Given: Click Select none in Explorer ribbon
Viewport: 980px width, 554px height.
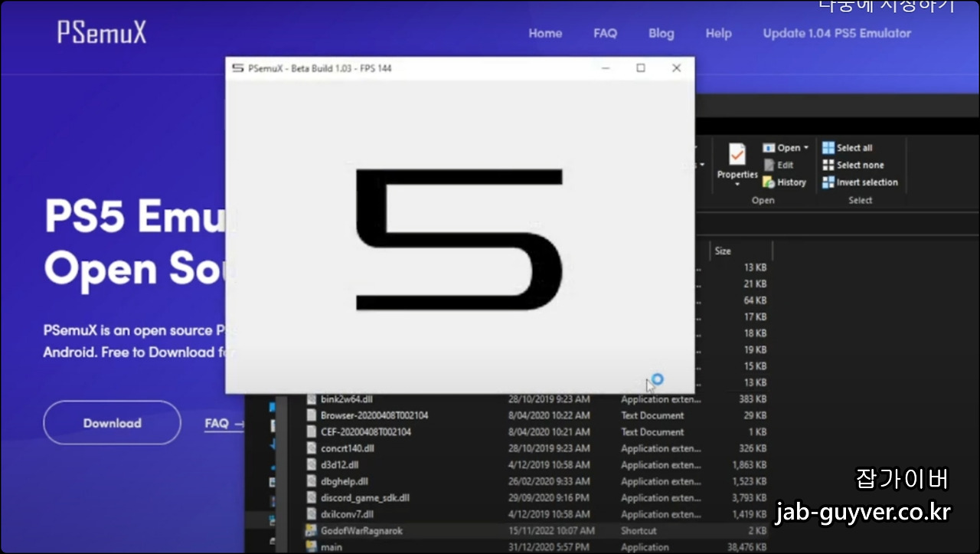Looking at the screenshot, I should tap(853, 165).
